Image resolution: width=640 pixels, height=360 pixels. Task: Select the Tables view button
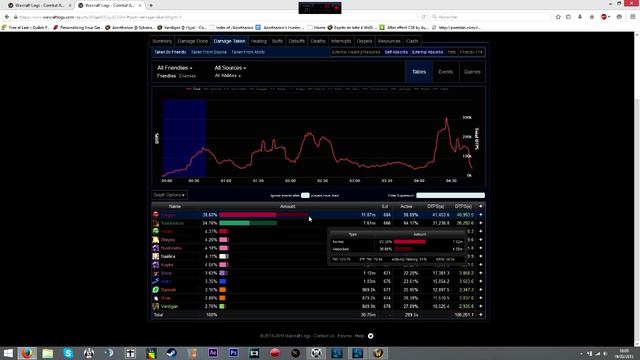(419, 72)
